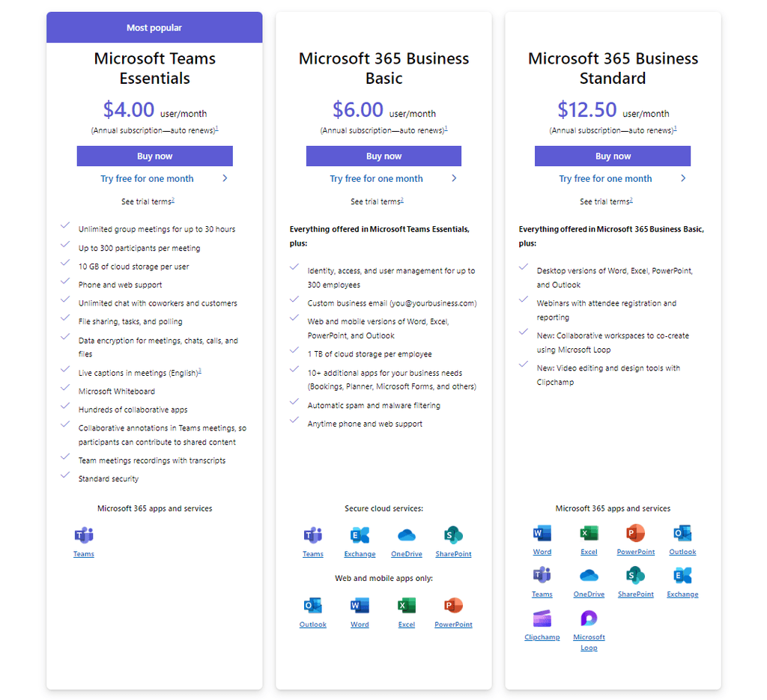This screenshot has height=700, width=767.
Task: Click the Outlook web app icon under Business Basic
Action: pyautogui.click(x=312, y=608)
